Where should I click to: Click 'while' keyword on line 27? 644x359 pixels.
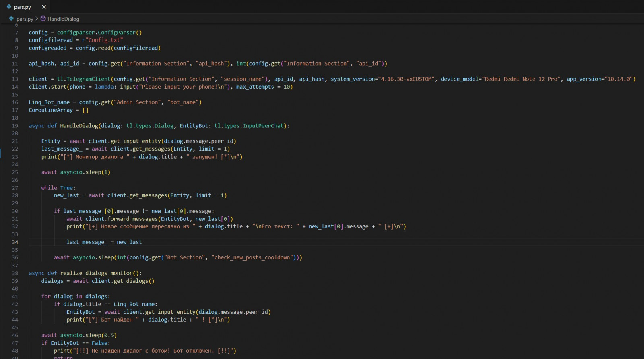tap(49, 188)
